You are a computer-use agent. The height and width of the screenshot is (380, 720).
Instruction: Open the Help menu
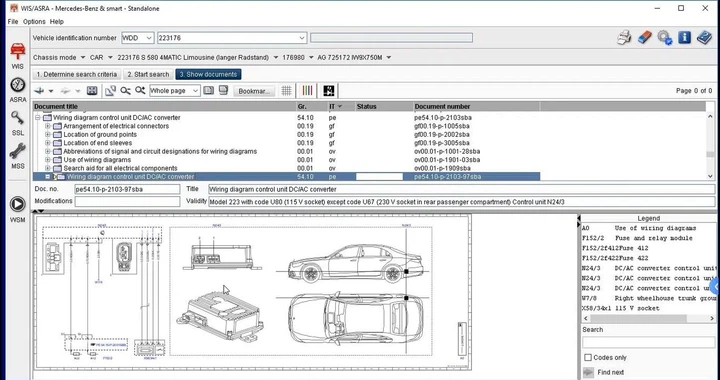pyautogui.click(x=57, y=22)
